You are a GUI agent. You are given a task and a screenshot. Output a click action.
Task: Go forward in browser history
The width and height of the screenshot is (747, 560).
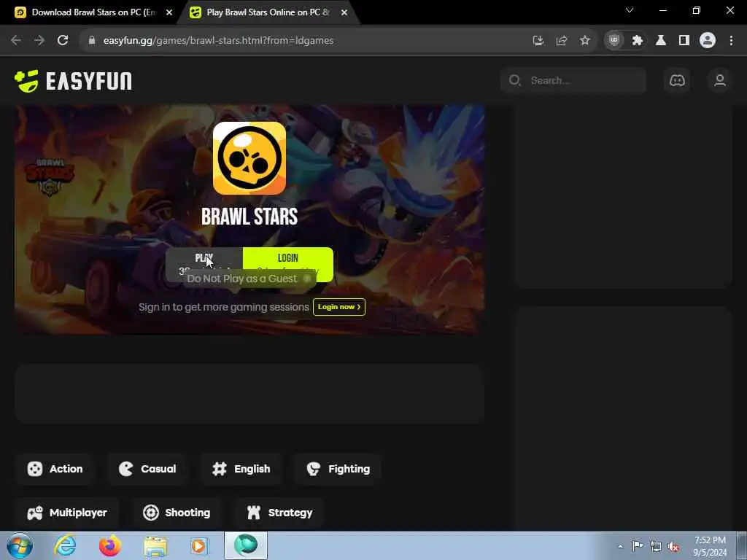[x=39, y=41]
